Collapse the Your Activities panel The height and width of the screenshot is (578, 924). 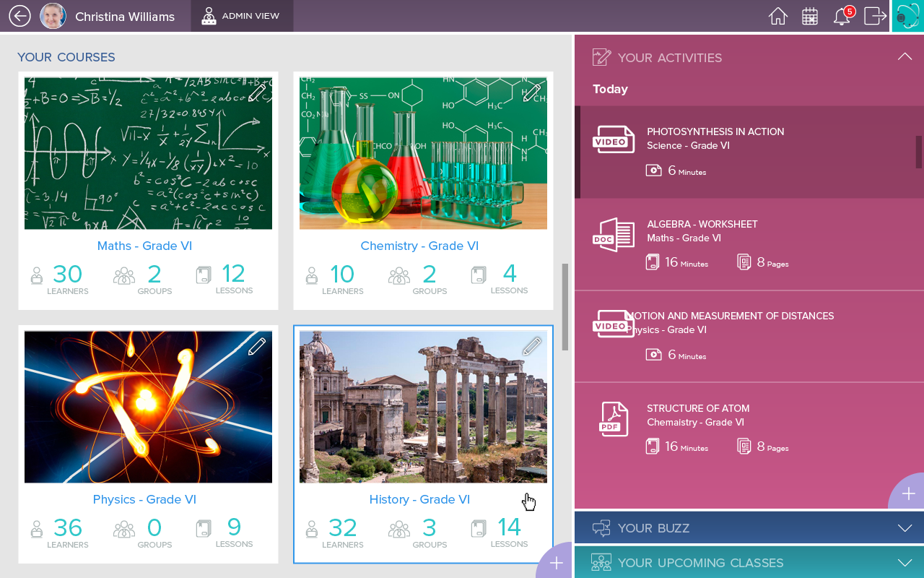coord(905,57)
